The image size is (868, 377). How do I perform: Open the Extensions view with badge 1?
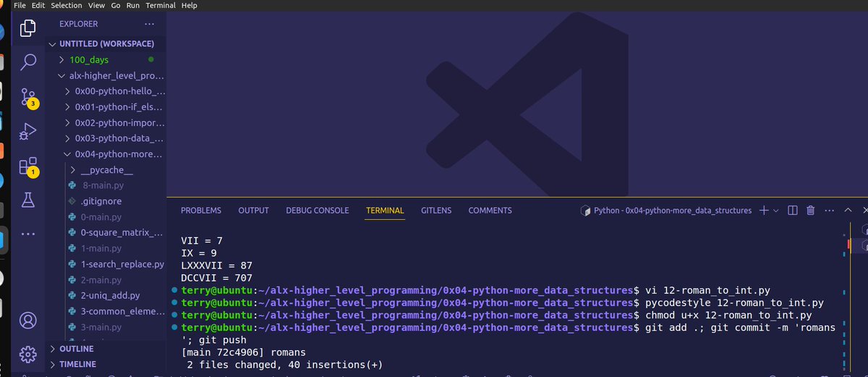(27, 166)
